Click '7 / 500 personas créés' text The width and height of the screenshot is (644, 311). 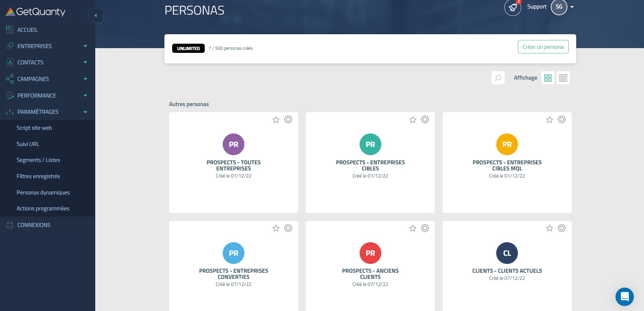coord(230,48)
